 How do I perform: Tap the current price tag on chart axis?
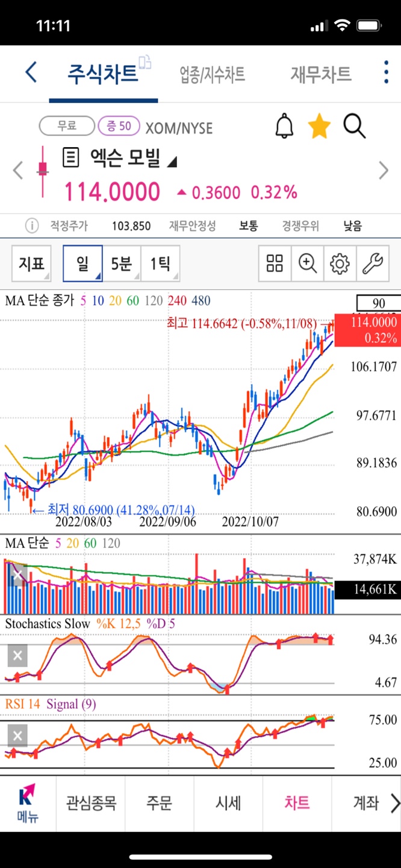click(367, 330)
